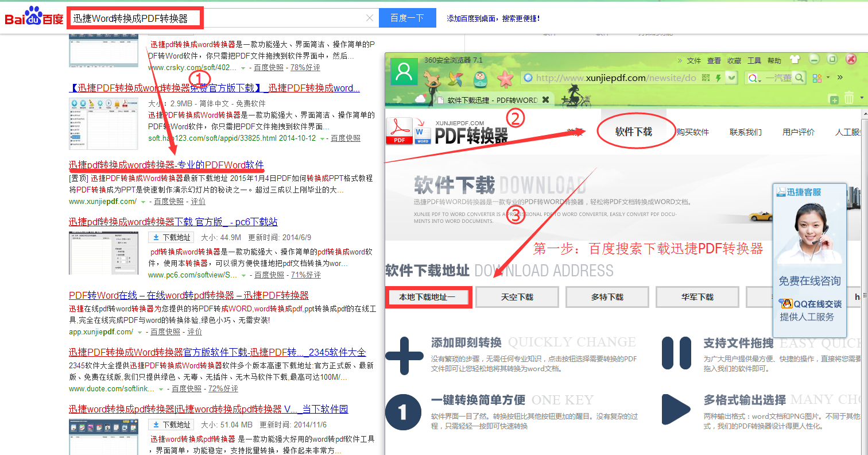Click the 本地下载地址一 button
Screen dimensions: 868x455
tap(428, 298)
